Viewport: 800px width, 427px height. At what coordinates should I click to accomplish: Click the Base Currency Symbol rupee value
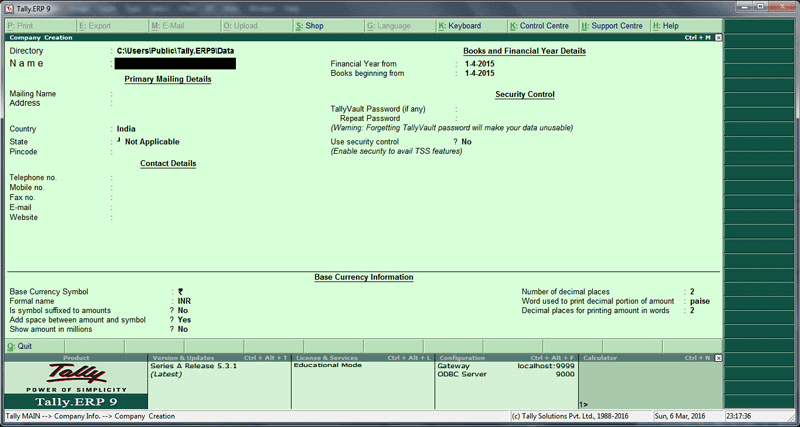click(x=181, y=292)
